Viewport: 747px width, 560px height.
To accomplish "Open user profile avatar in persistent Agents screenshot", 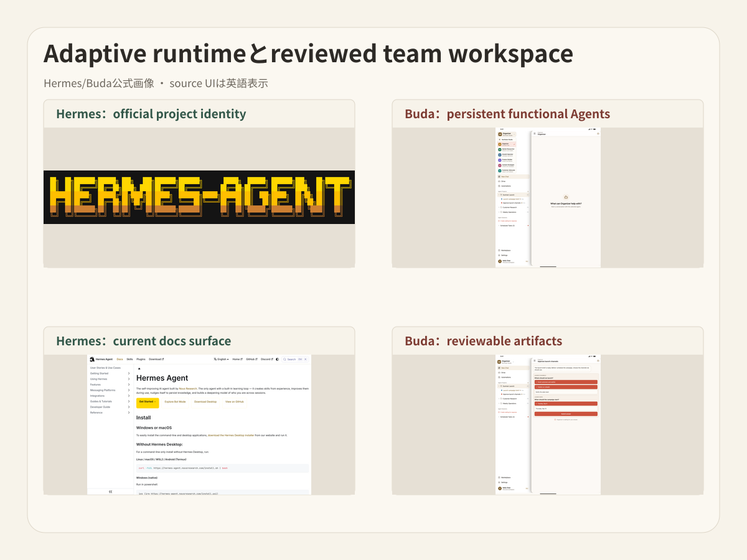I will (x=500, y=261).
